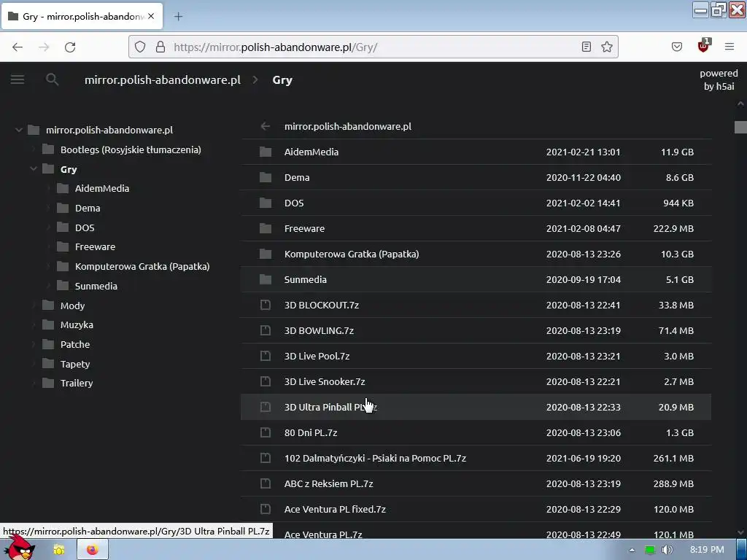Click the Gry breadcrumb
The height and width of the screenshot is (560, 747).
(282, 79)
